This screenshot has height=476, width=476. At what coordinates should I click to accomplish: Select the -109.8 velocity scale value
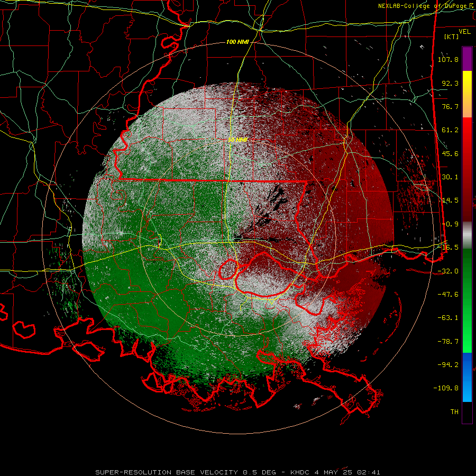446,388
